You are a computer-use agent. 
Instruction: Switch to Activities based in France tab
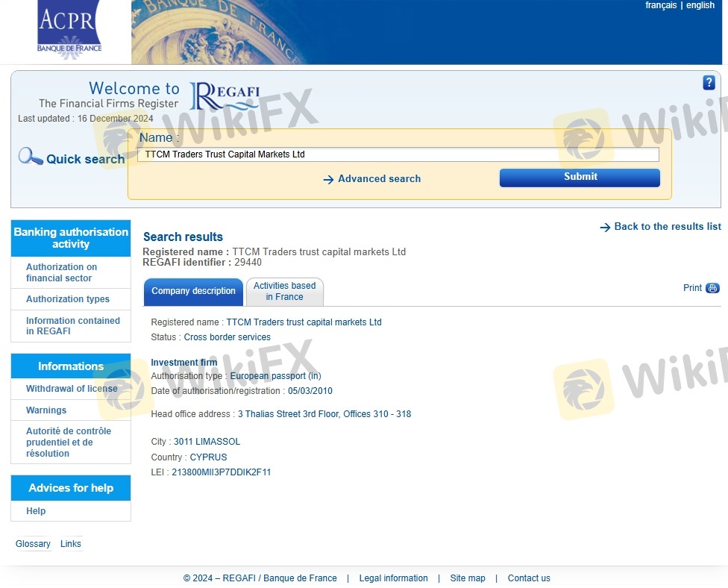click(x=285, y=292)
